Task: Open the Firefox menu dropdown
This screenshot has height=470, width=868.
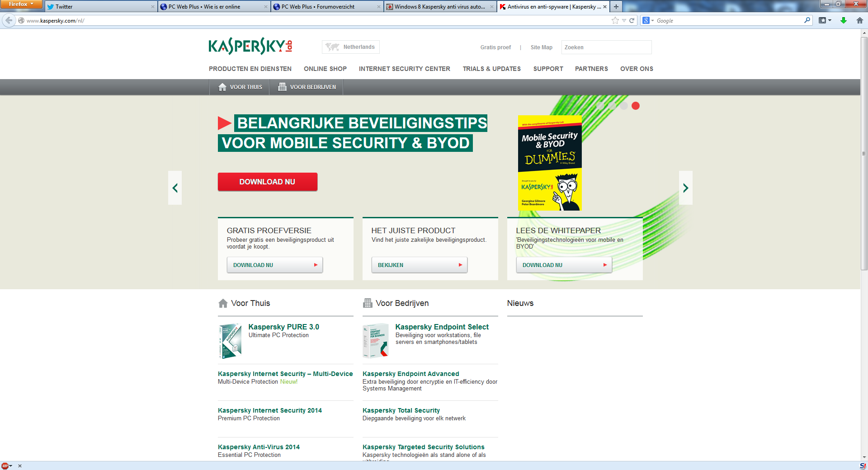Action: pos(21,4)
